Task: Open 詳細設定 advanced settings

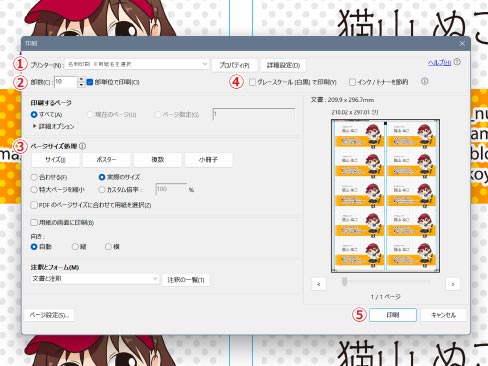Action: click(x=283, y=65)
